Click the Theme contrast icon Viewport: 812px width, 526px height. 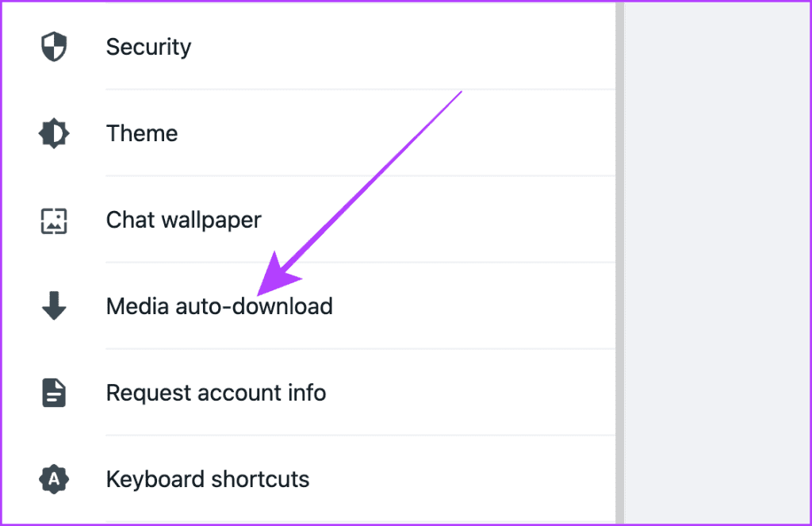click(x=53, y=132)
